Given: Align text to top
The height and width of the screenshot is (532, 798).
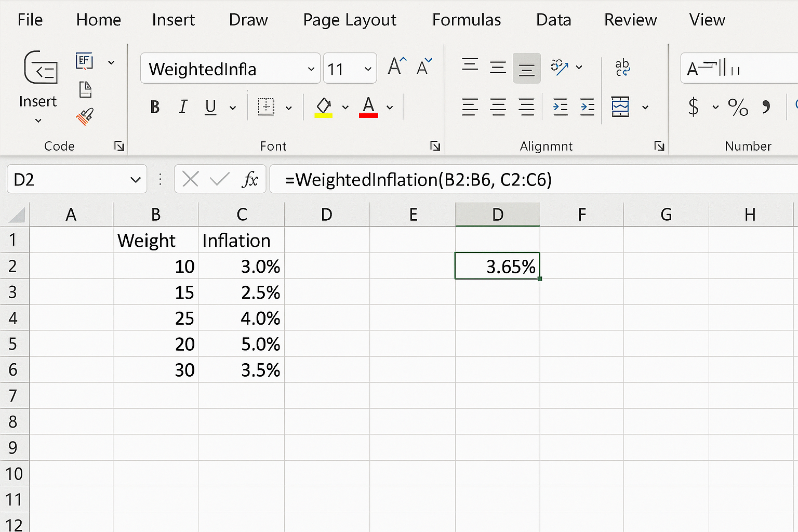Looking at the screenshot, I should pyautogui.click(x=470, y=66).
